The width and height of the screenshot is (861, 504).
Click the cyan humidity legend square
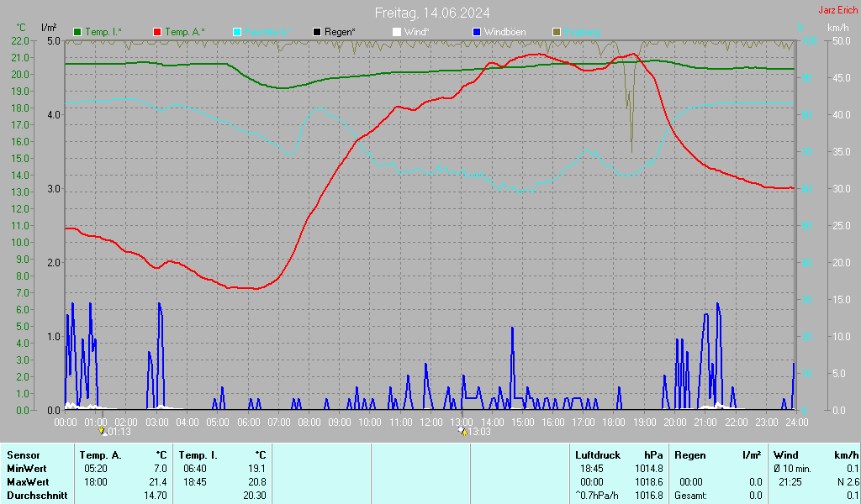[237, 32]
